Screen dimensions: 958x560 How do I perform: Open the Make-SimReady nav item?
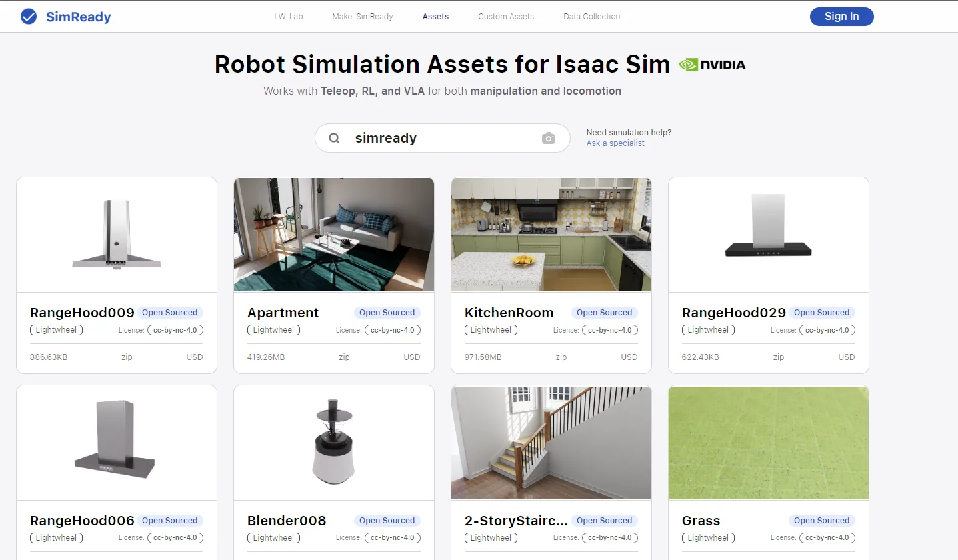363,17
